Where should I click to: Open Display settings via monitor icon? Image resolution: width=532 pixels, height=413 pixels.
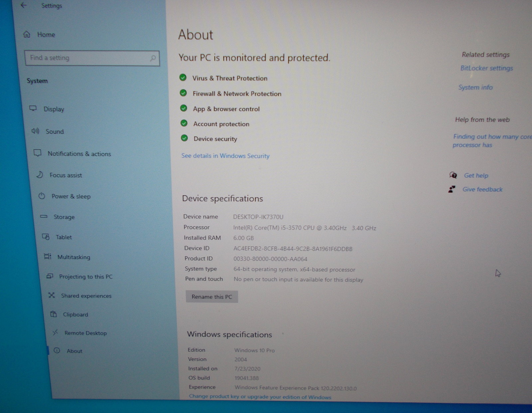click(x=33, y=108)
